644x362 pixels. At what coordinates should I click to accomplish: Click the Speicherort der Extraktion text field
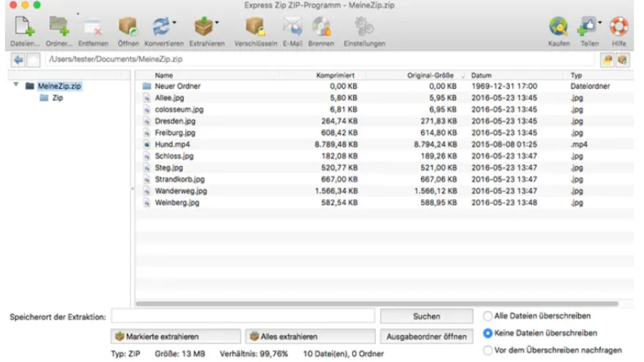(x=243, y=316)
